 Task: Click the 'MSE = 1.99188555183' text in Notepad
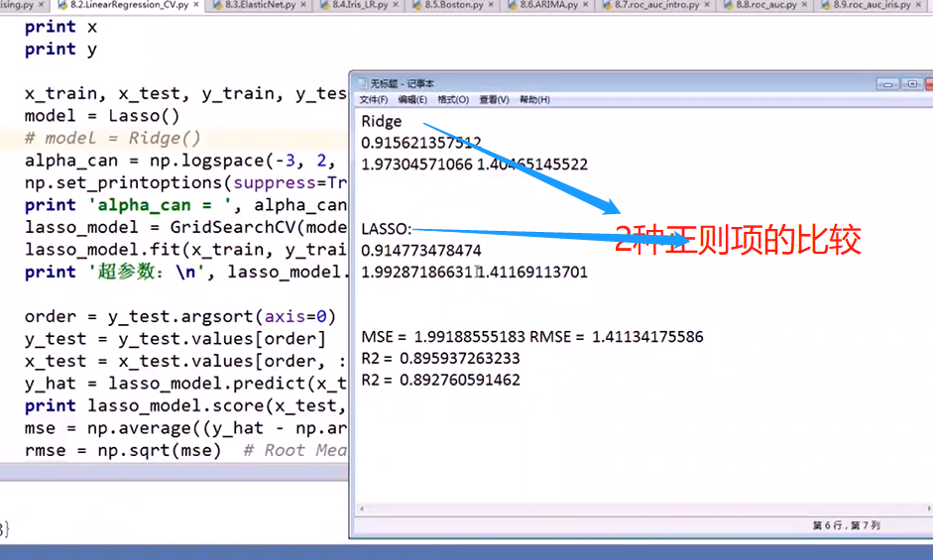[x=443, y=337]
